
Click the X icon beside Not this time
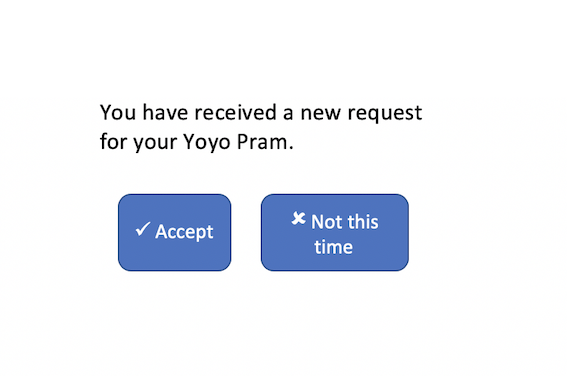tap(299, 218)
